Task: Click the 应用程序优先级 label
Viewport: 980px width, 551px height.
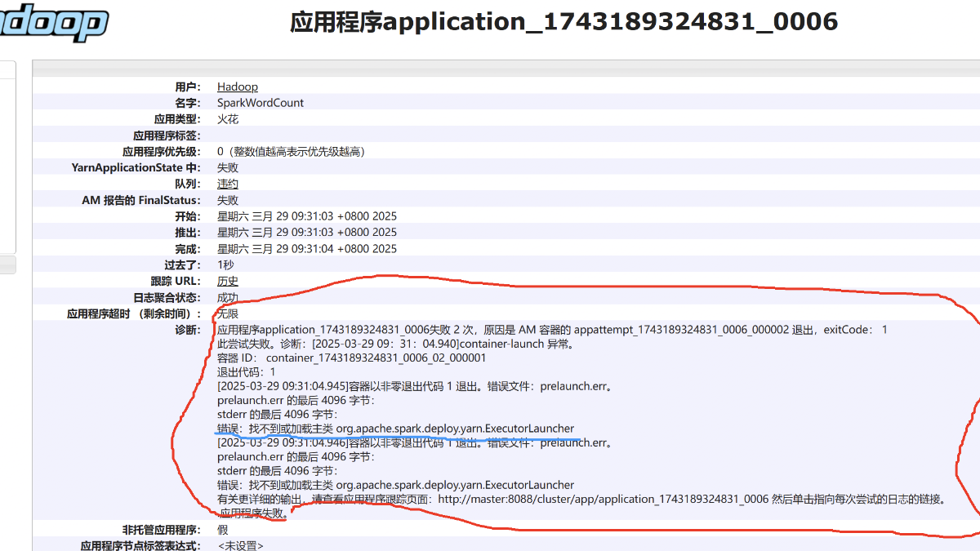Action: click(x=161, y=152)
